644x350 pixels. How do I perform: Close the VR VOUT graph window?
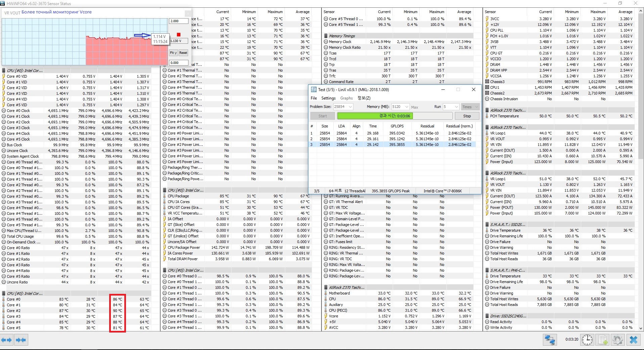(x=188, y=13)
